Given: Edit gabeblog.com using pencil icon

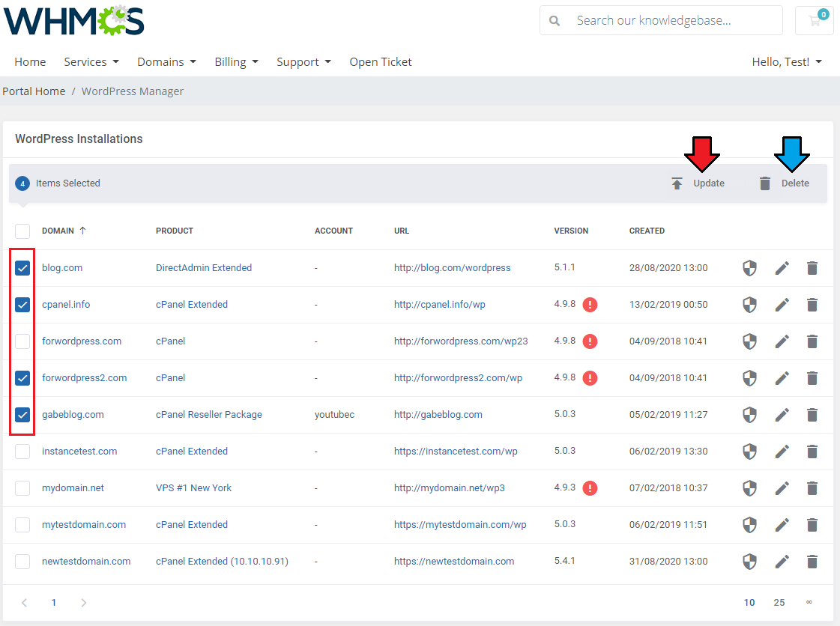Looking at the screenshot, I should pyautogui.click(x=782, y=415).
